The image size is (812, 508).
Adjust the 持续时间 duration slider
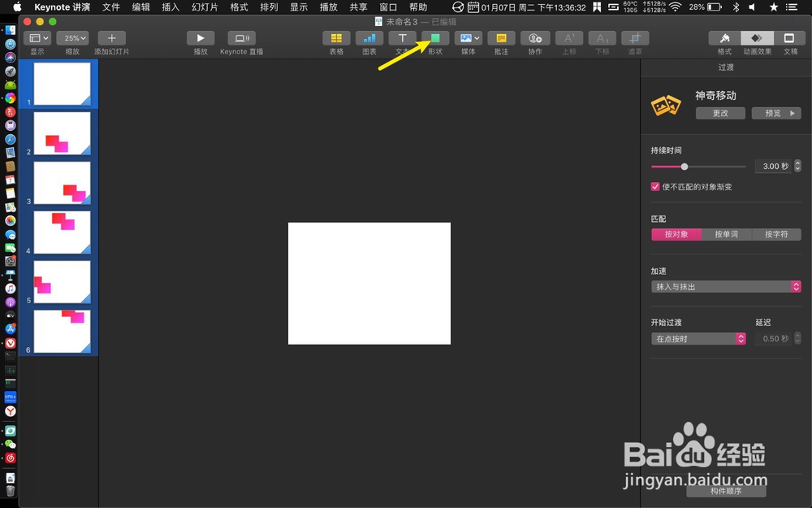[684, 167]
